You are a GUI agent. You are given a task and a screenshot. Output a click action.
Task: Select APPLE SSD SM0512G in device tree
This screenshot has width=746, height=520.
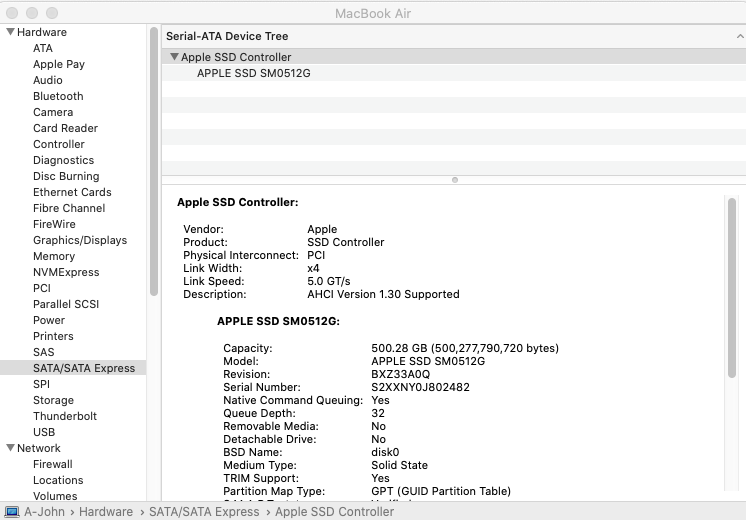coord(253,73)
